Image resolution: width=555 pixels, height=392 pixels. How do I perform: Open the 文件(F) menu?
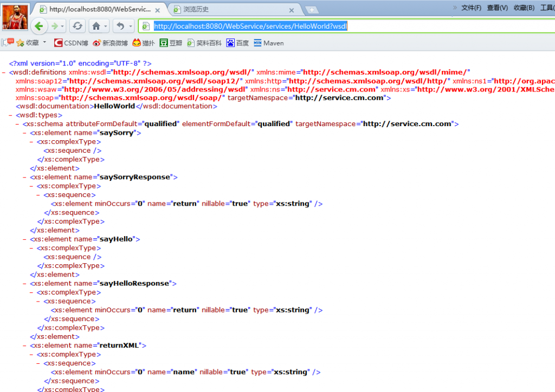tap(471, 8)
